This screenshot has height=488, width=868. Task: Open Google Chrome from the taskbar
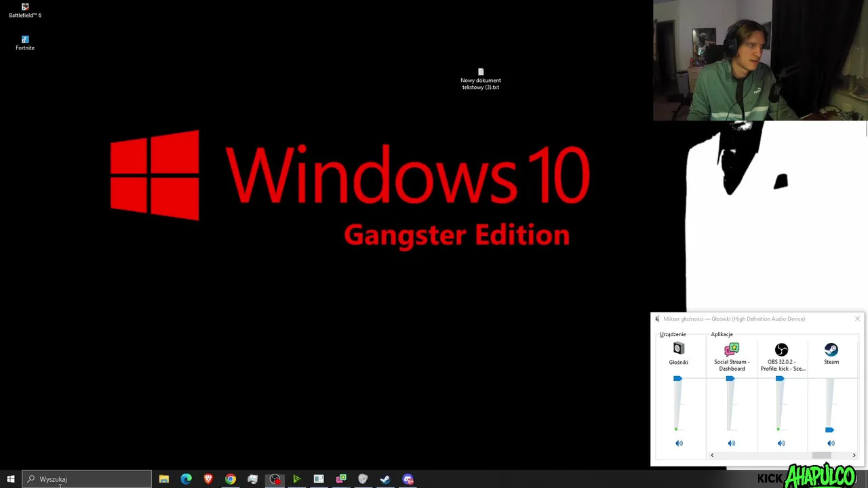[x=231, y=479]
